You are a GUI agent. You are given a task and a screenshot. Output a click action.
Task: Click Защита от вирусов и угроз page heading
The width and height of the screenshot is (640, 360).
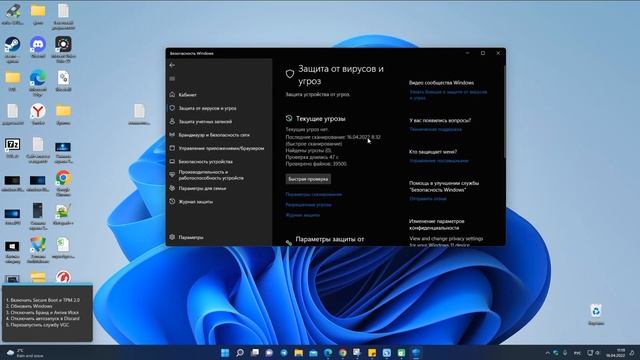(340, 75)
